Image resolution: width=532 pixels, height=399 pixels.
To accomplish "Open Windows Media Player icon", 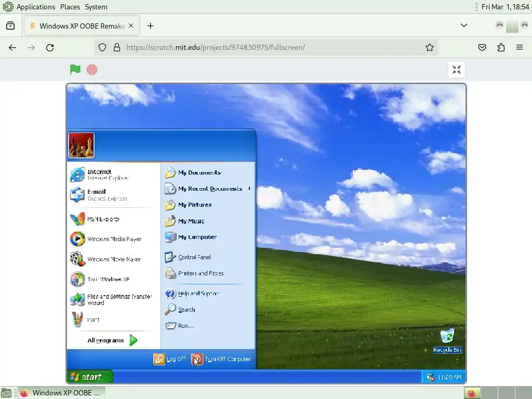I will pyautogui.click(x=77, y=239).
